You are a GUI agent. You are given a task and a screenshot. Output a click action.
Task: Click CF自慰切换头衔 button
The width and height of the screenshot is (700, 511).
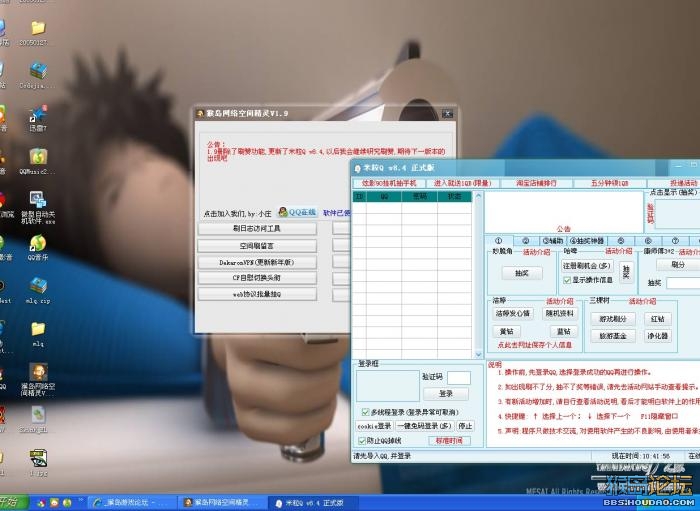(257, 278)
